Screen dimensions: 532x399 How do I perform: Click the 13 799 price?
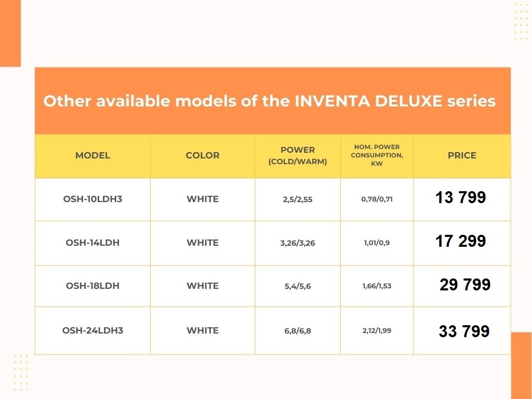click(461, 198)
